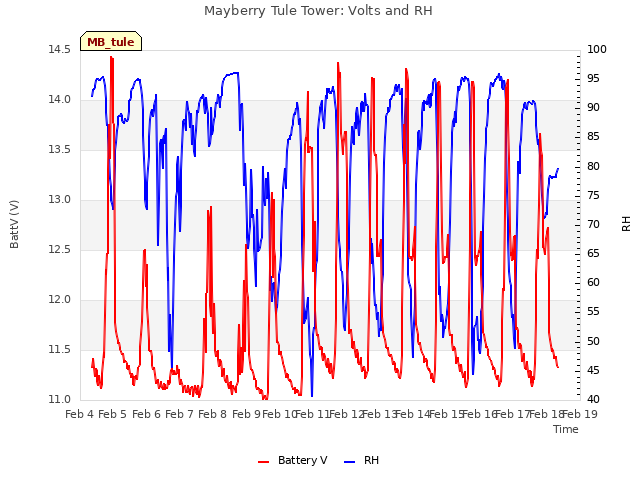
Task: Click the 80 right axis value
Action: [593, 166]
